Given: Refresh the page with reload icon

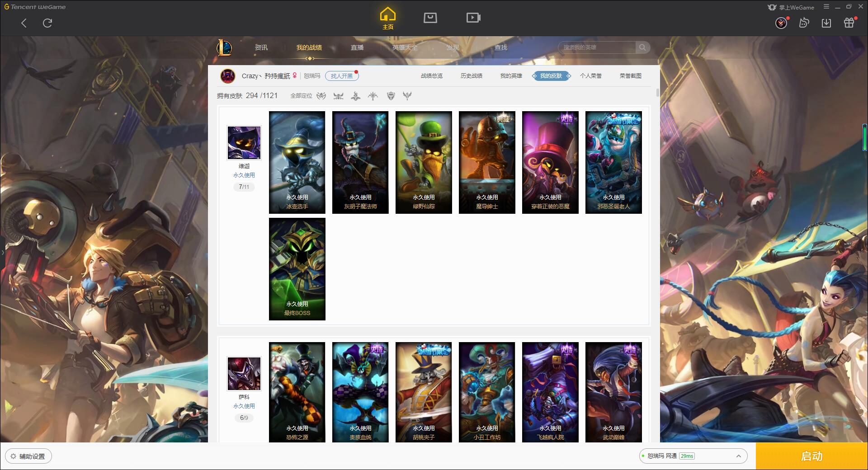Looking at the screenshot, I should (x=47, y=23).
